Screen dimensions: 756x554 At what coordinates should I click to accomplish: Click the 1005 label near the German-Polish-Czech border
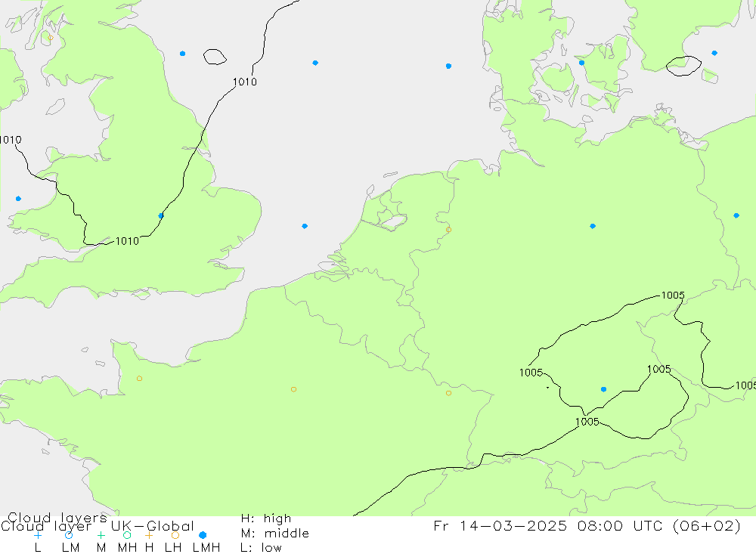[673, 295]
